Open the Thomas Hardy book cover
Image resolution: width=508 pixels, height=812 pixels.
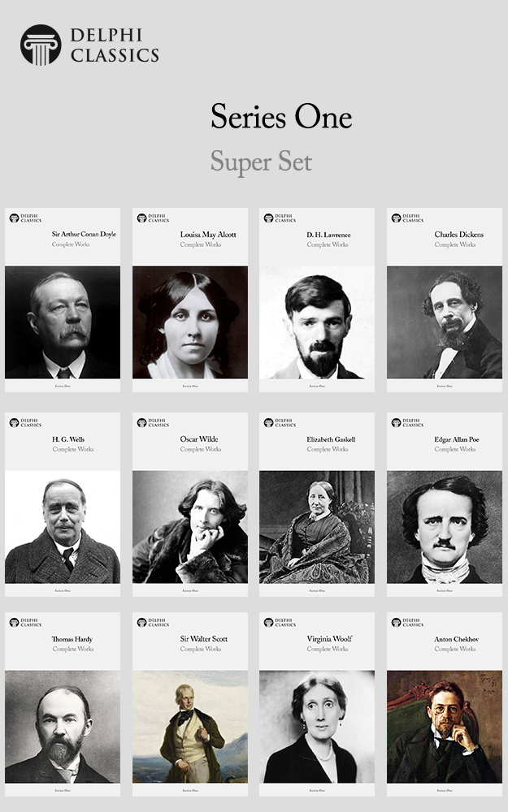[63, 704]
